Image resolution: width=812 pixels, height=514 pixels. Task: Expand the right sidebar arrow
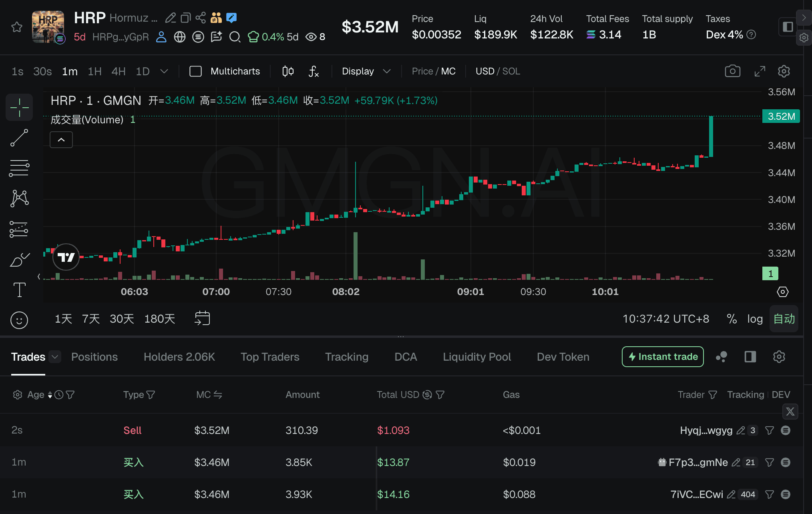pos(804,18)
